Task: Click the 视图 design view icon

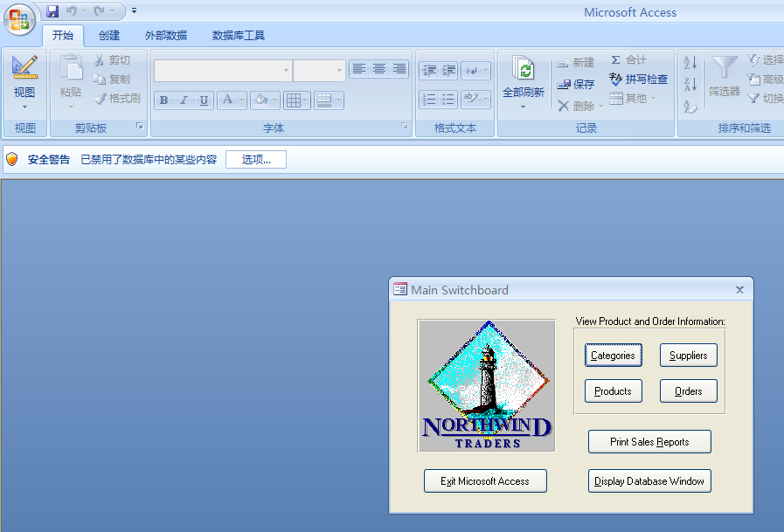Action: 24,67
